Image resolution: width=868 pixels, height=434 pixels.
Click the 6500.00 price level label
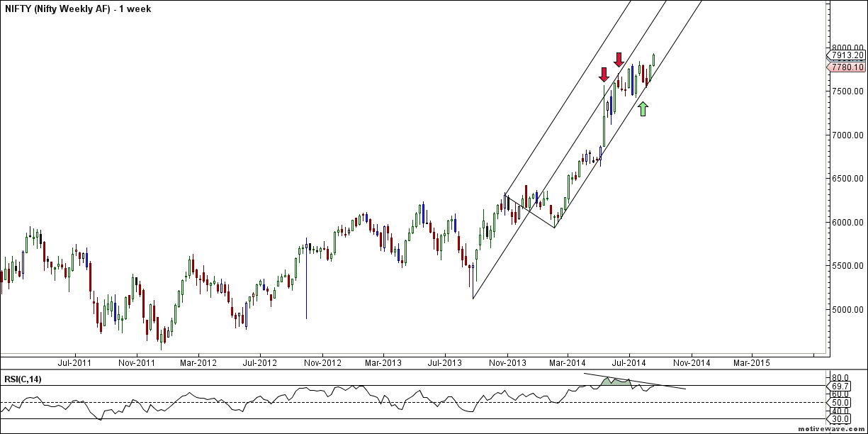click(847, 178)
